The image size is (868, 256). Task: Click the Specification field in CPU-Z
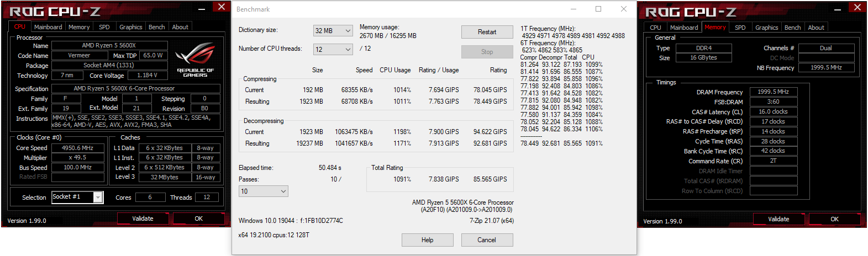click(x=135, y=88)
